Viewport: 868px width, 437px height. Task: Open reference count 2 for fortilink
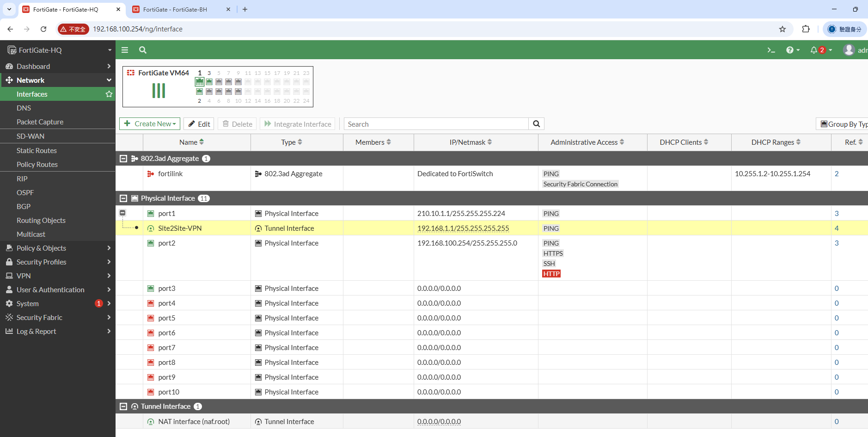[837, 174]
